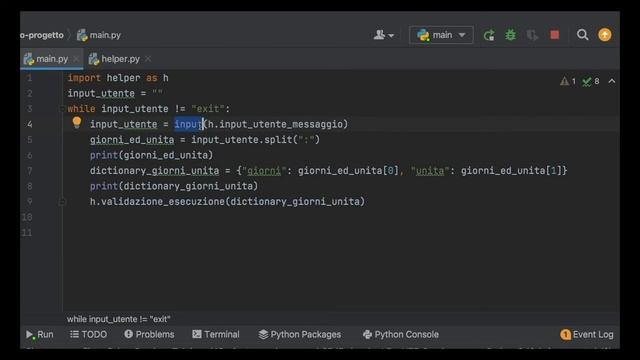640x360 pixels.
Task: Open the Event Log panel
Action: click(x=587, y=334)
